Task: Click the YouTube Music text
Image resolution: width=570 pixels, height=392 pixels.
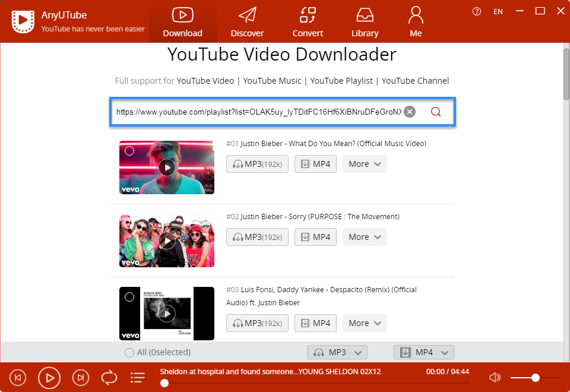Action: [272, 81]
